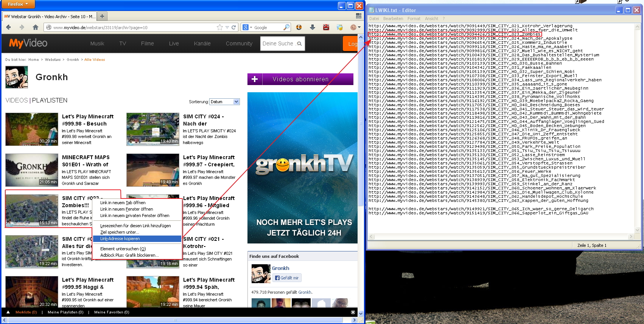Click the Firefox back arrow button
Viewport: 644px width, 324px height.
(8, 27)
